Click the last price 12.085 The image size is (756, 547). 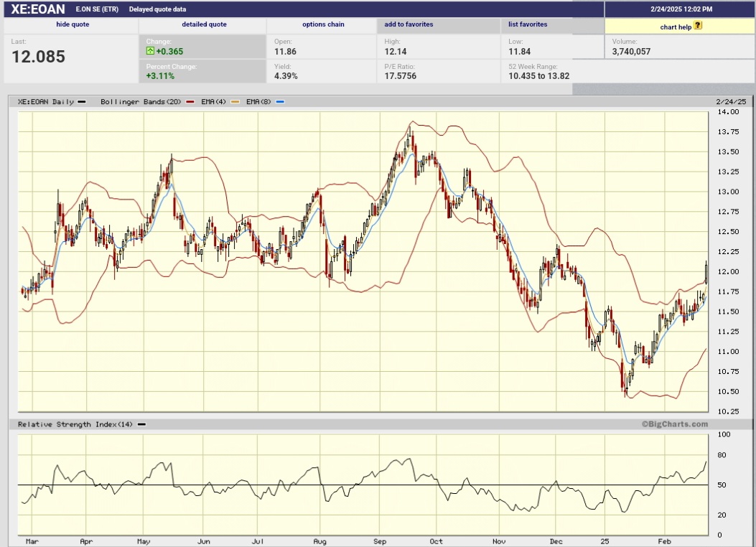click(x=38, y=57)
